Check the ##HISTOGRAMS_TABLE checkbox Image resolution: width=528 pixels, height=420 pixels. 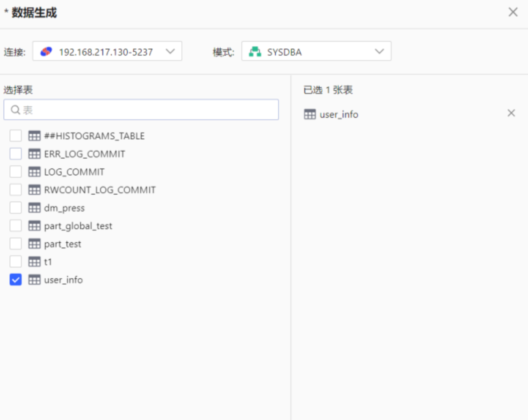(16, 136)
